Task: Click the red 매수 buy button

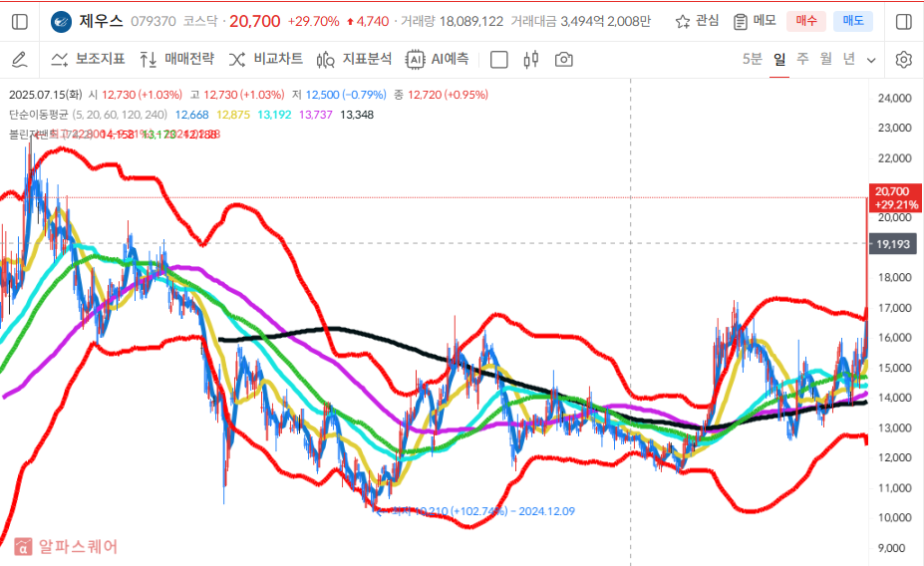Action: point(806,21)
